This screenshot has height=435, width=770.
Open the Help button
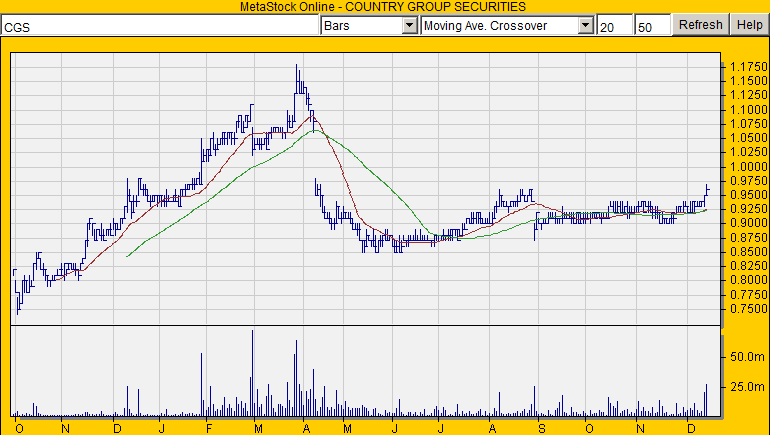point(750,25)
